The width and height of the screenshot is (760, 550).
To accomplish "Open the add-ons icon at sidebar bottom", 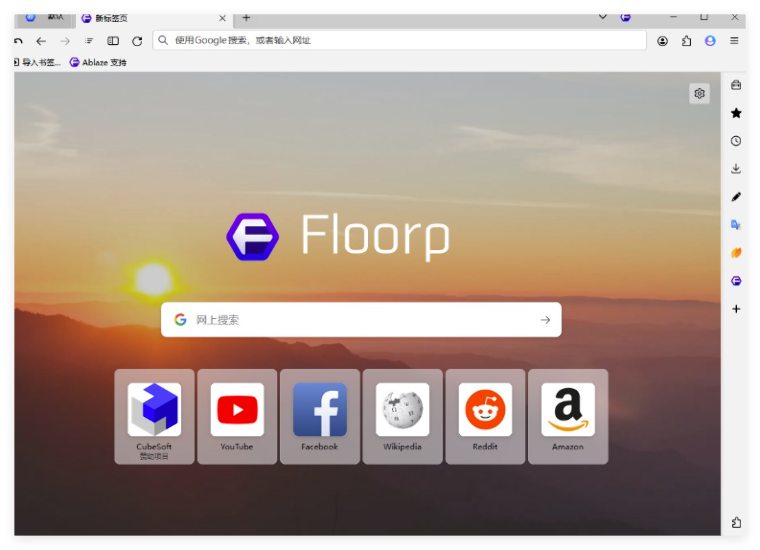I will pos(736,522).
